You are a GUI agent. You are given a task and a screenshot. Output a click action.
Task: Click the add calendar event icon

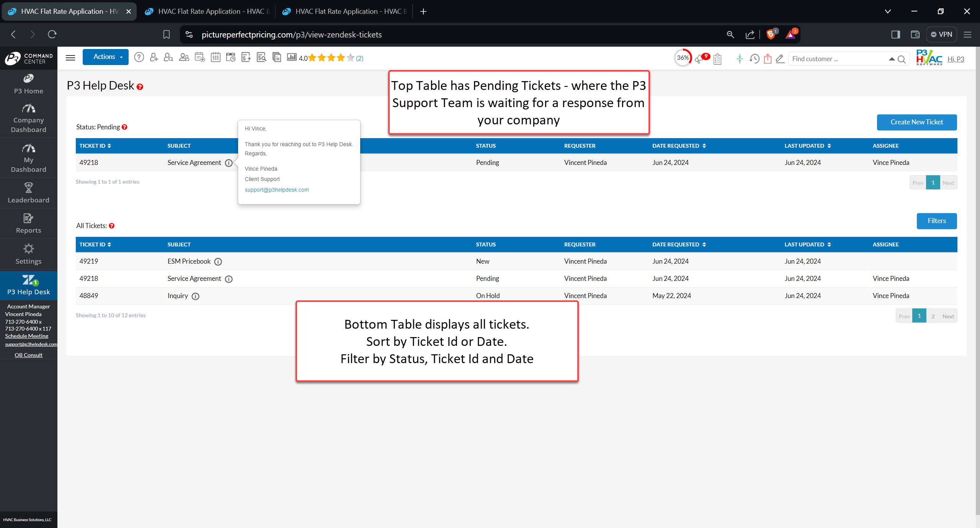click(200, 57)
